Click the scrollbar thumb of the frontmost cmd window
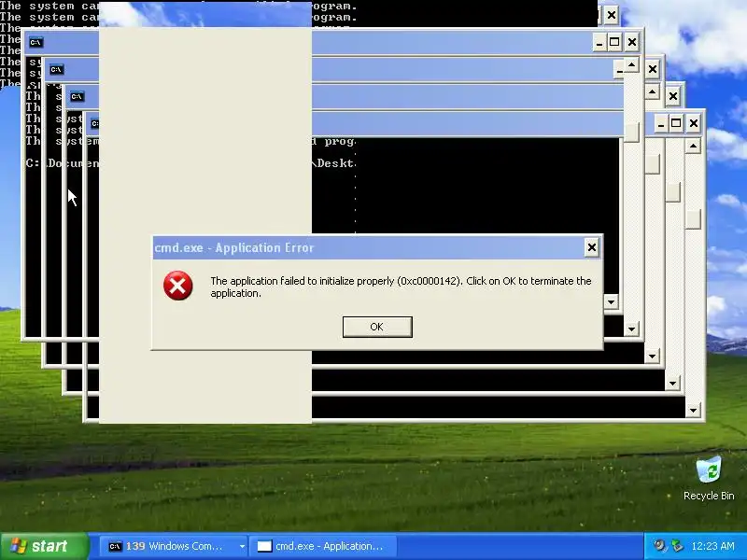747x560 pixels. click(693, 219)
